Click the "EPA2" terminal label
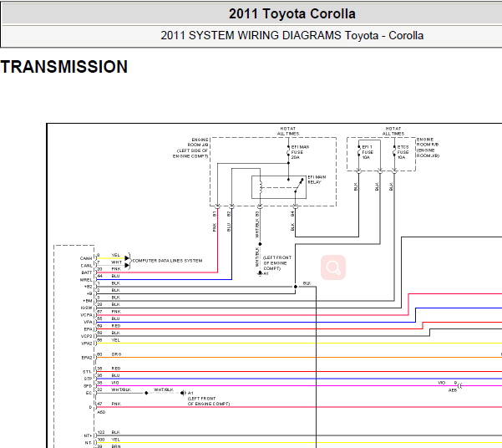Screen dimensions: 502x448 (87, 358)
